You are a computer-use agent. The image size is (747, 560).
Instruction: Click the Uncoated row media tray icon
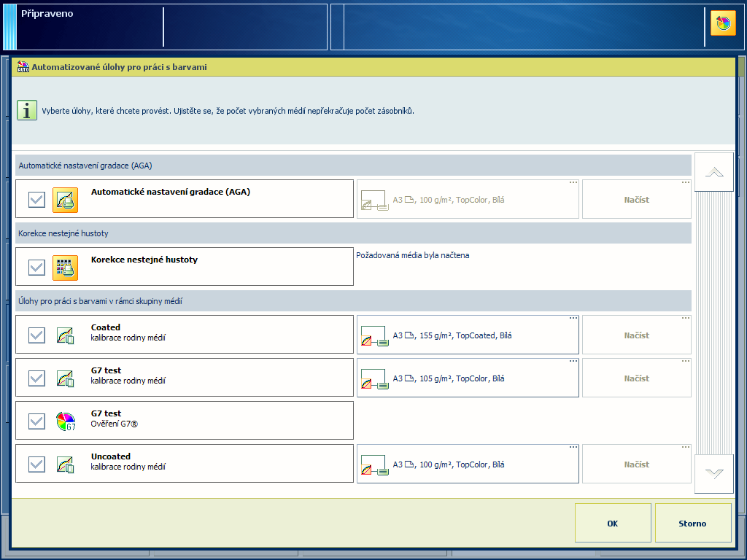click(375, 465)
